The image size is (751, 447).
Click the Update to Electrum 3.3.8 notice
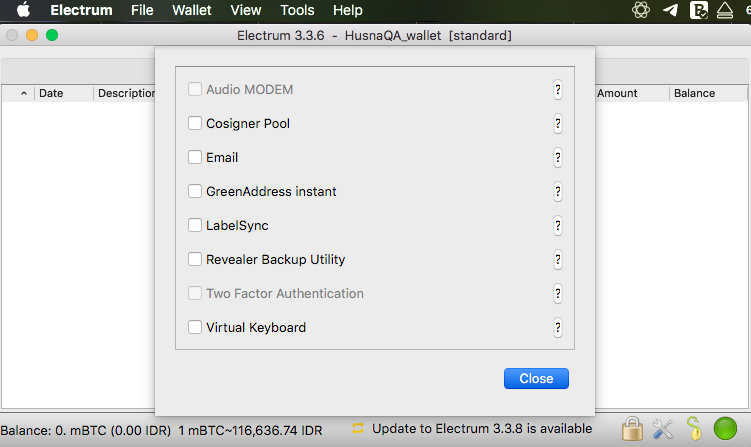click(x=482, y=428)
